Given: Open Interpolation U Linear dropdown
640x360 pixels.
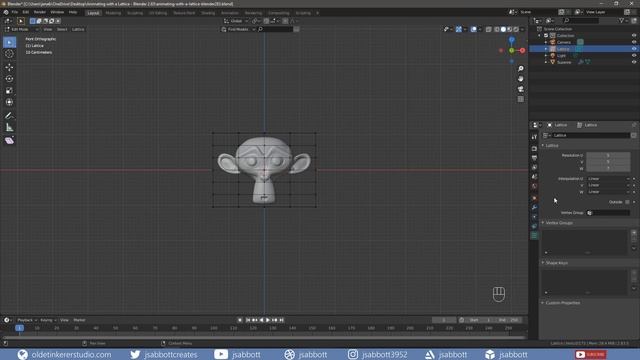Looking at the screenshot, I should [609, 179].
